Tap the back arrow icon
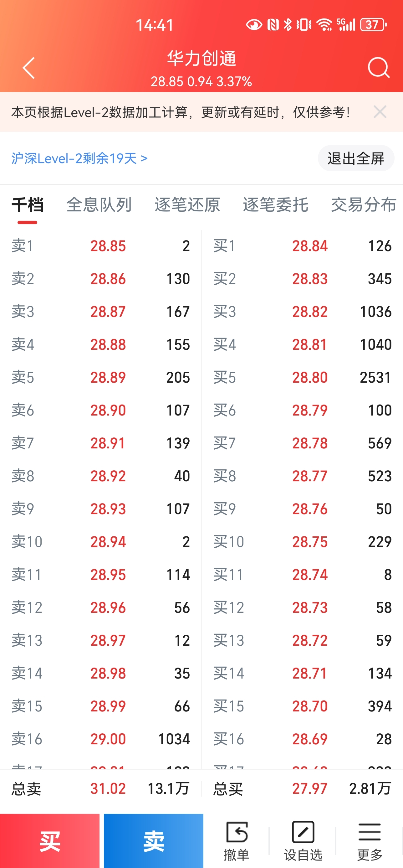The image size is (403, 868). coord(29,68)
